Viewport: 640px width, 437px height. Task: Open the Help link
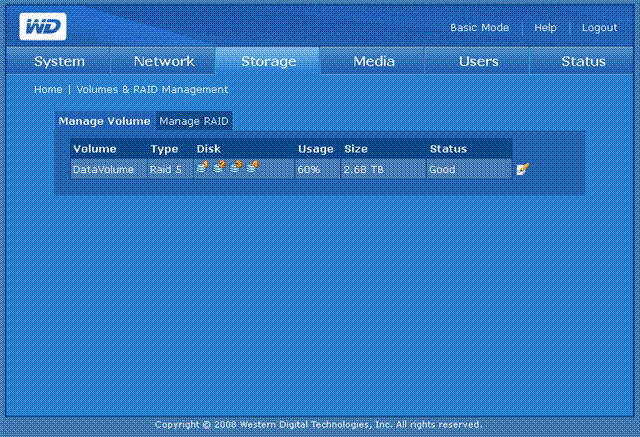coord(545,28)
